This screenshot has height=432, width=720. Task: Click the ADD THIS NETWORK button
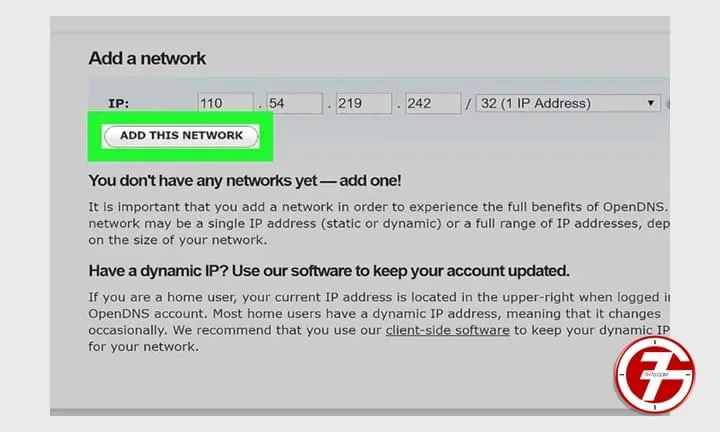coord(181,136)
